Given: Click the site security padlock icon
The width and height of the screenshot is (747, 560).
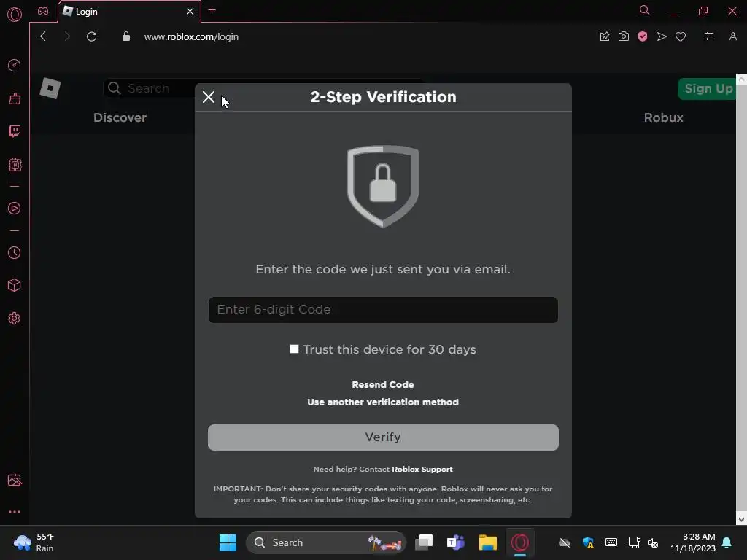Looking at the screenshot, I should [126, 36].
